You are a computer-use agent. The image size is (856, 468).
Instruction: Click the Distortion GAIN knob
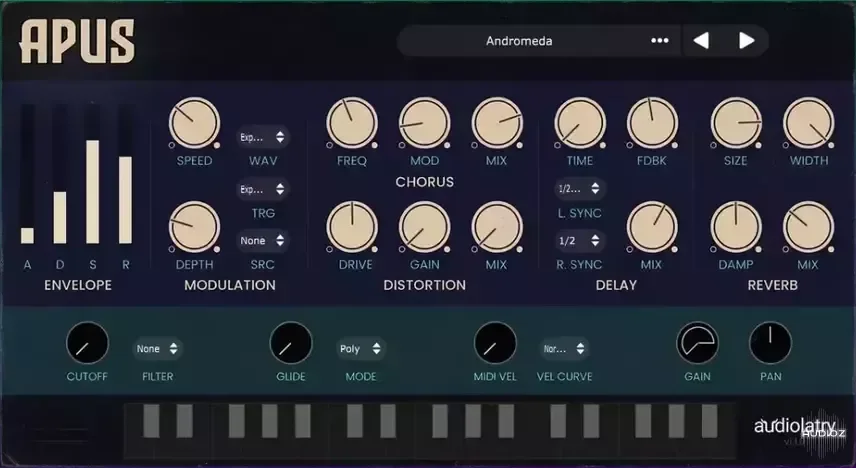tap(425, 227)
